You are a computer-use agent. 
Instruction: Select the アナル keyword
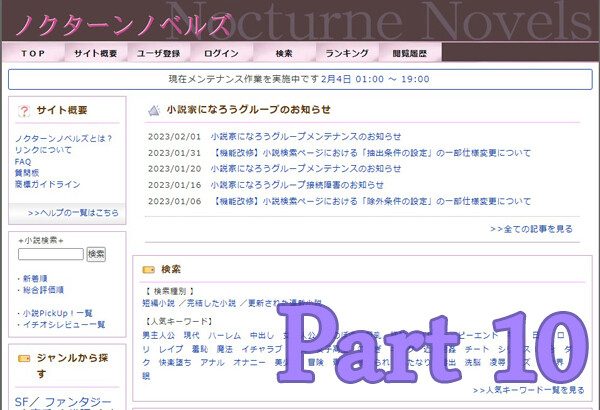[x=212, y=362]
